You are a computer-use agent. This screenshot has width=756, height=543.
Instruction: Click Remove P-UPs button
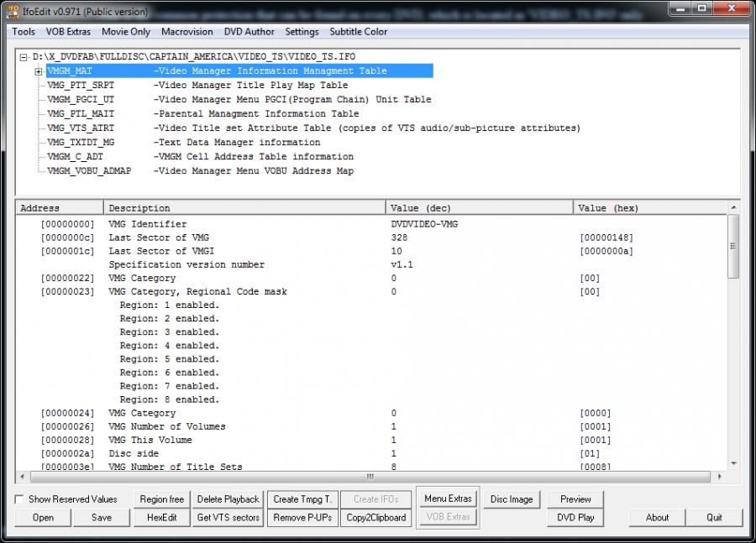coord(302,518)
